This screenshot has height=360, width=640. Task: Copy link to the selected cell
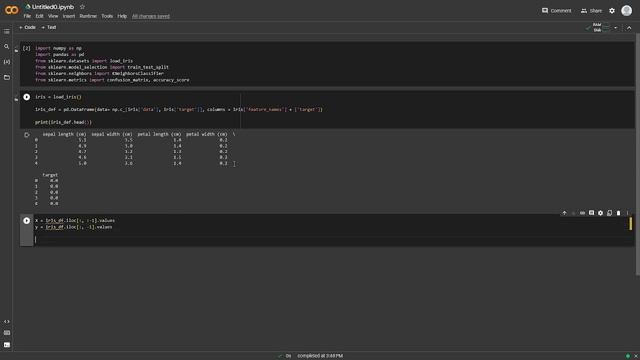[x=582, y=213]
